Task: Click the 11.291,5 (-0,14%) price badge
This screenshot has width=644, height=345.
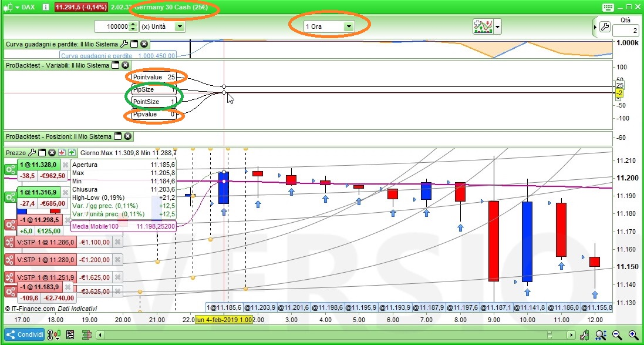Action: [81, 7]
